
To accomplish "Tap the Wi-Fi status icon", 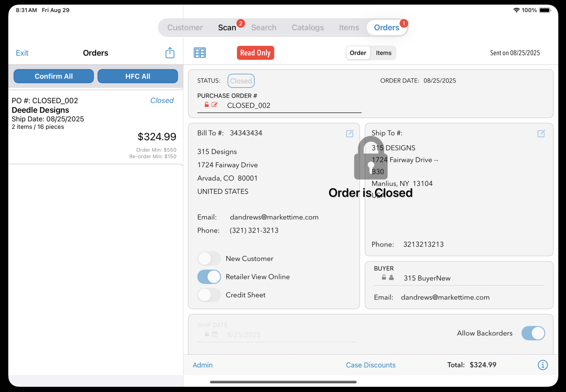I will point(517,10).
